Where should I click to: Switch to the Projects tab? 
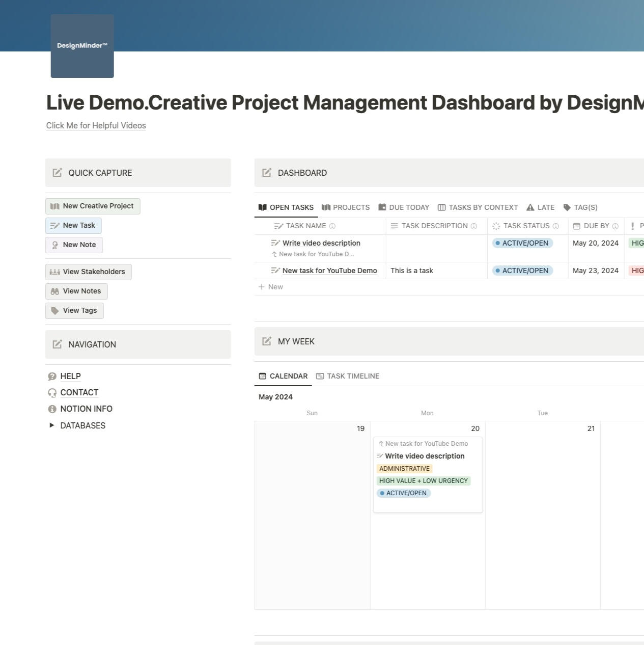(346, 207)
